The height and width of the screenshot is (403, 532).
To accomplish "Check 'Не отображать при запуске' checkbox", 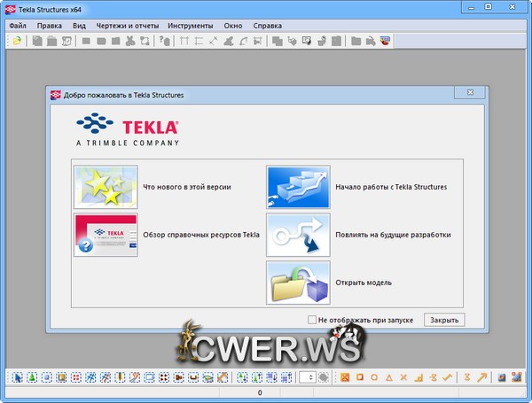I will coord(312,320).
